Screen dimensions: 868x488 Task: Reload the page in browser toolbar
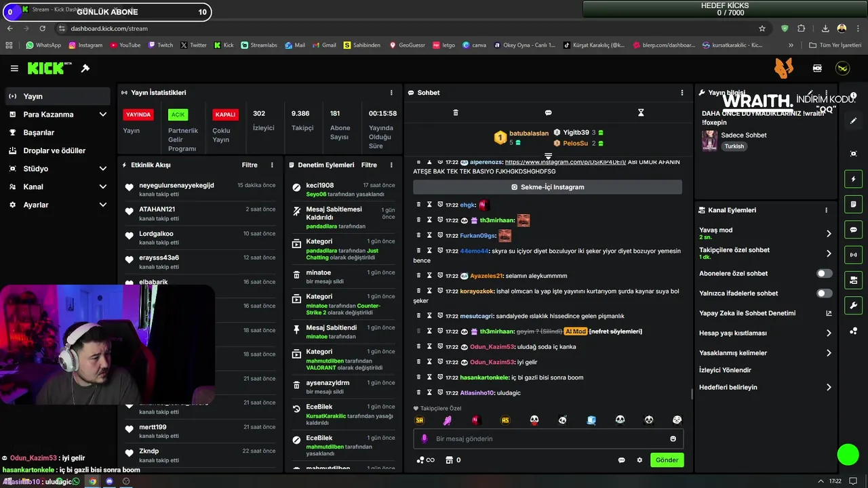[42, 28]
